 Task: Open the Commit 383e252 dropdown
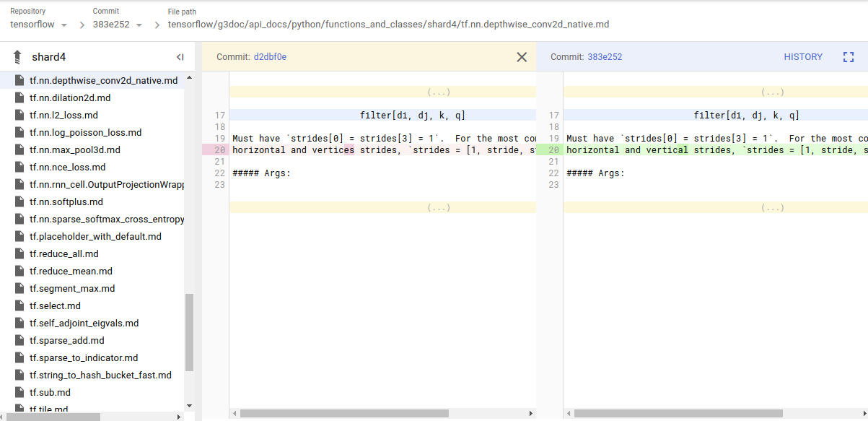click(117, 25)
